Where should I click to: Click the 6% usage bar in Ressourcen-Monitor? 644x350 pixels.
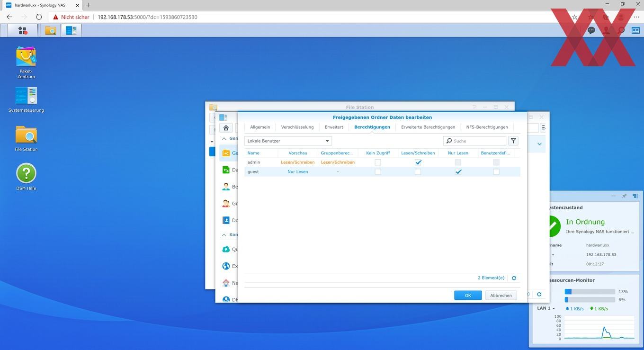590,300
